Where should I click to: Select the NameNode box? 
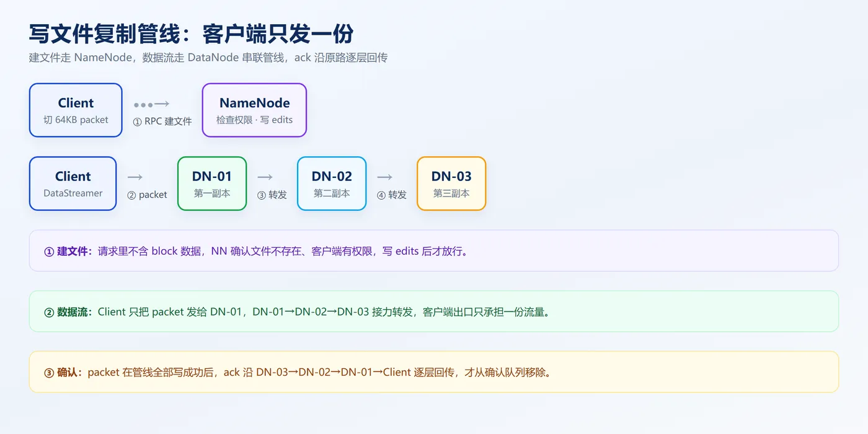254,110
